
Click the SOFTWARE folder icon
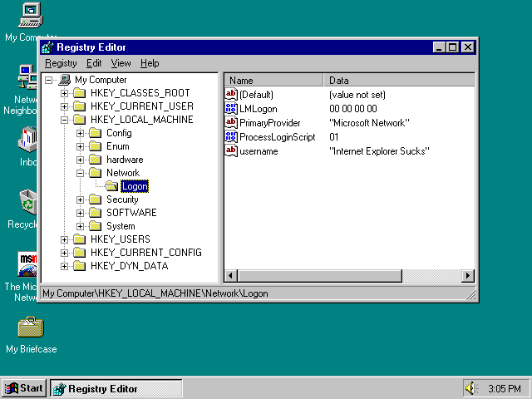pyautogui.click(x=96, y=213)
